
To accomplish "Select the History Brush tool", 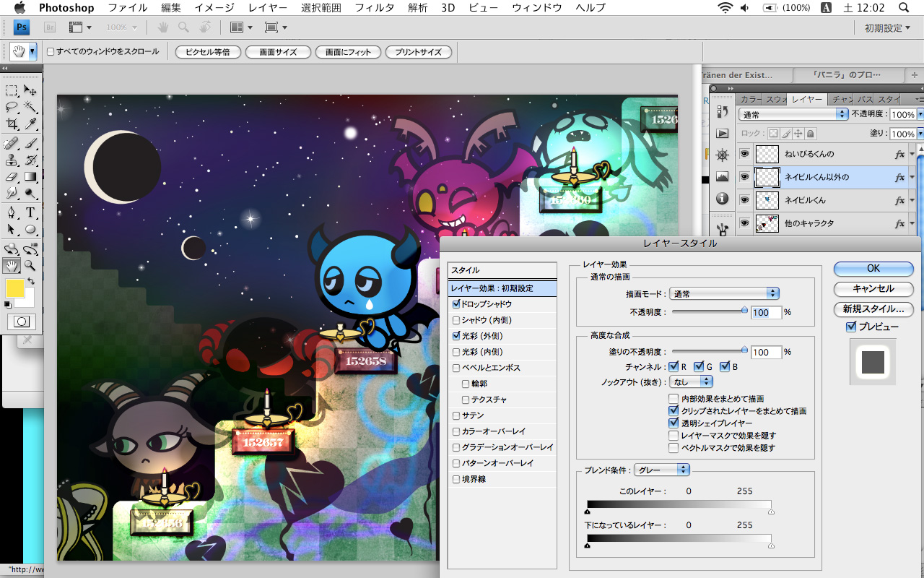I will click(x=30, y=160).
